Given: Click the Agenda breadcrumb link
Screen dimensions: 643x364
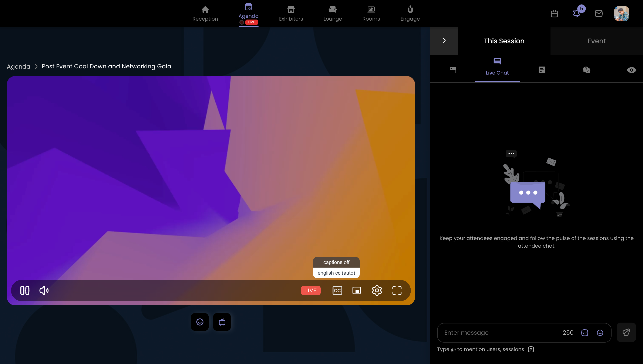Looking at the screenshot, I should 18,66.
